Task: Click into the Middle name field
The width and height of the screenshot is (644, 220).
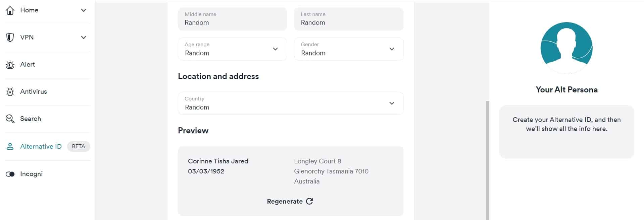Action: pyautogui.click(x=232, y=19)
